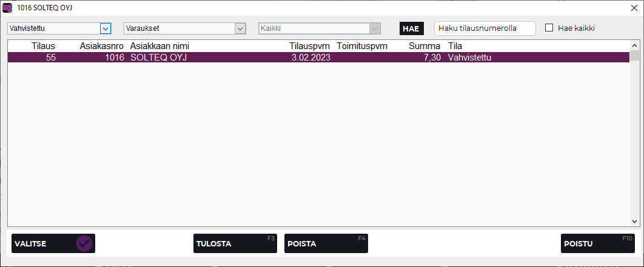Open the Vahvistettu status dropdown
Viewport: 644px width, 267px height.
pos(106,28)
